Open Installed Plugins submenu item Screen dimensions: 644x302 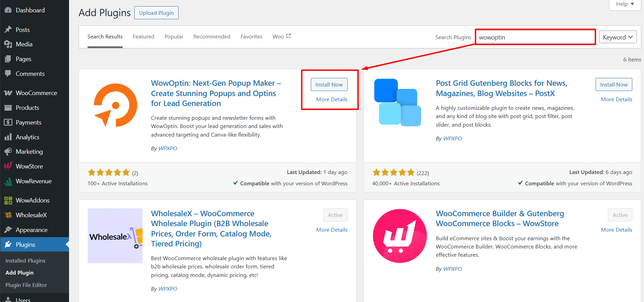25,261
